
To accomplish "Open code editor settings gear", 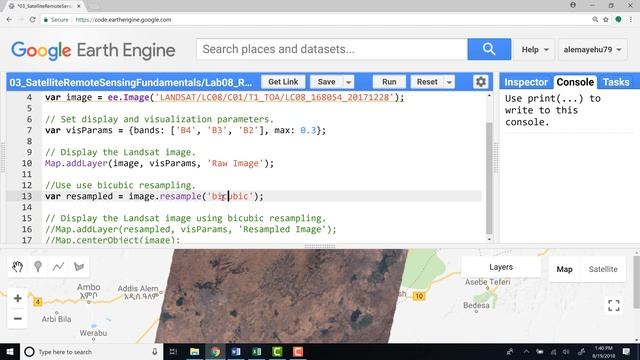I will (480, 82).
